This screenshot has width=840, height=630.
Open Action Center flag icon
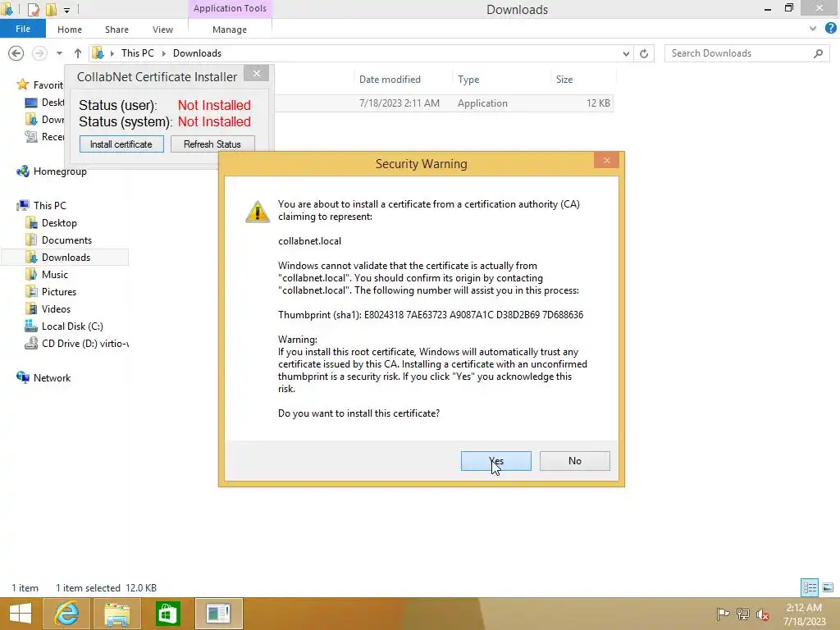click(723, 614)
